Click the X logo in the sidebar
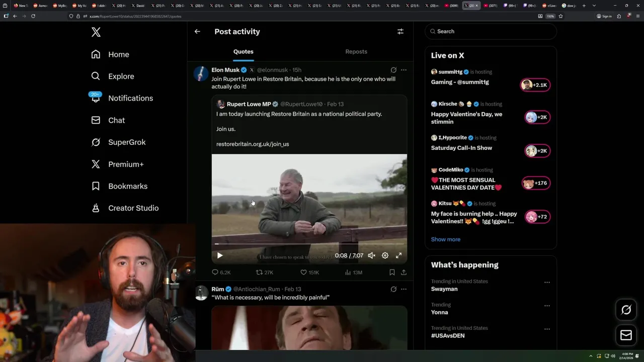644x362 pixels. [x=96, y=32]
